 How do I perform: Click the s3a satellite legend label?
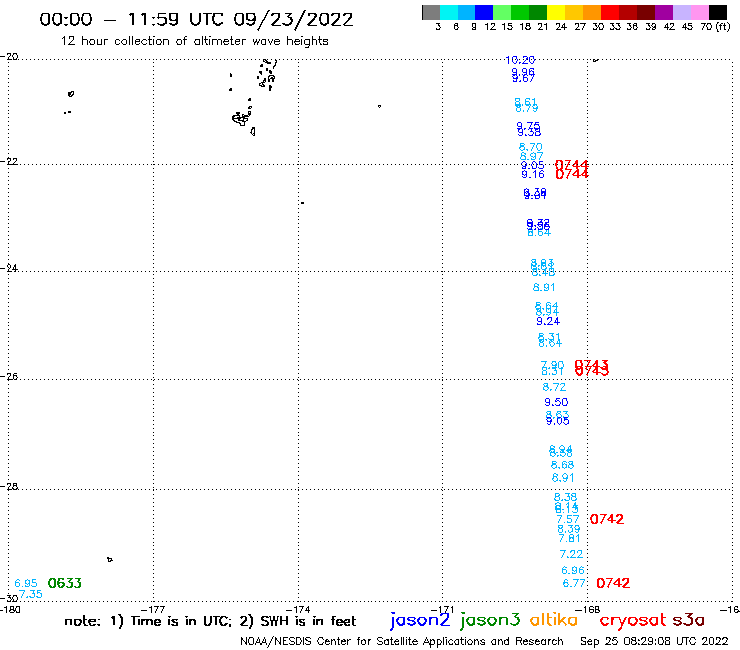point(688,620)
